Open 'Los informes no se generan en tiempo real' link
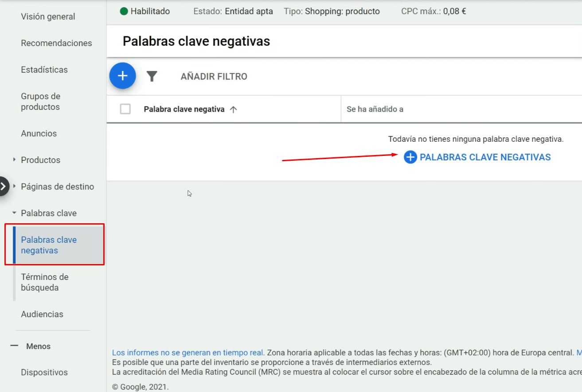The width and height of the screenshot is (582, 392). click(x=188, y=353)
